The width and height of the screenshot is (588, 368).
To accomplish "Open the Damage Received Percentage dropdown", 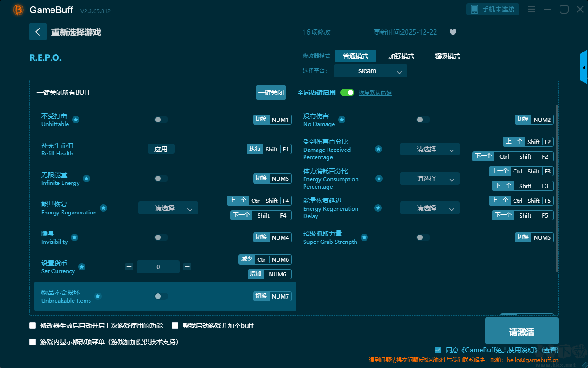I will click(430, 149).
